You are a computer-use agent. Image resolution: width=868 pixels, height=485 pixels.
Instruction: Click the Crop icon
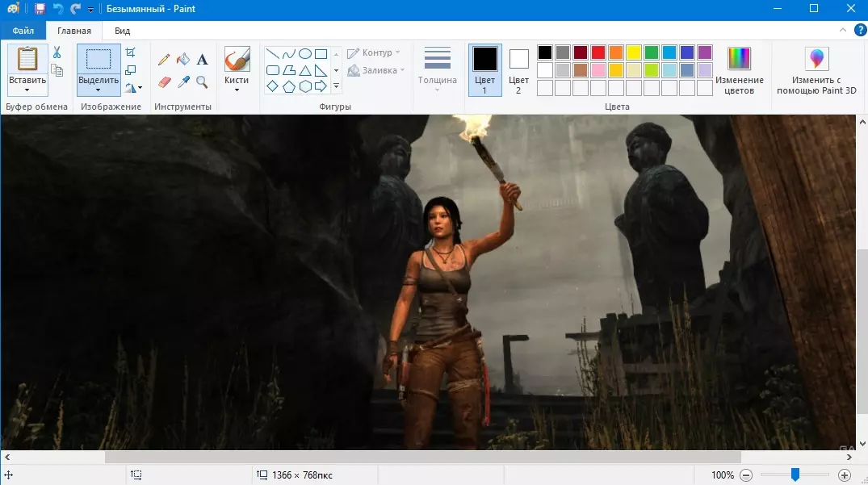point(131,52)
